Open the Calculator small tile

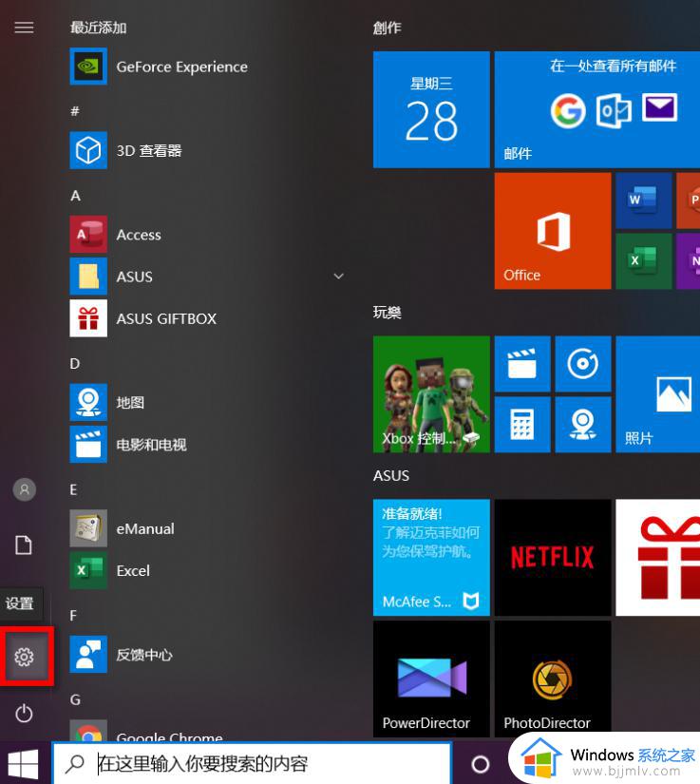point(522,425)
